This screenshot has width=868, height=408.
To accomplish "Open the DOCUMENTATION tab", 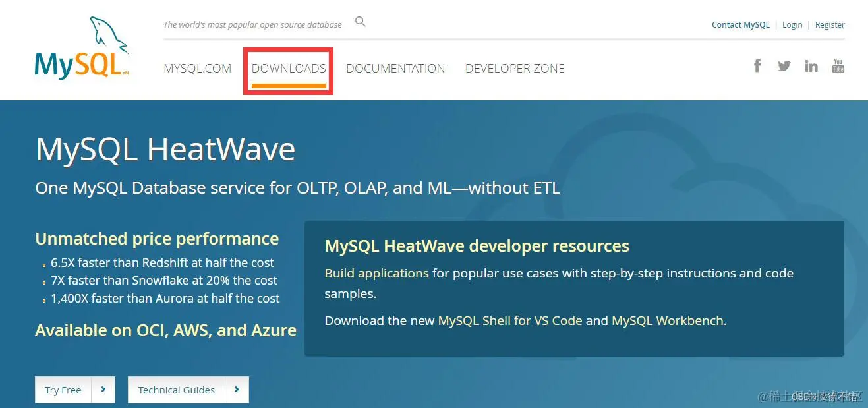I will (x=395, y=69).
